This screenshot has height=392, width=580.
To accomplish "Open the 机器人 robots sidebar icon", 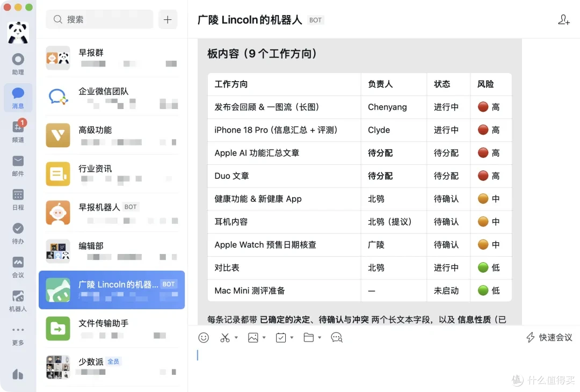I will coord(18,301).
